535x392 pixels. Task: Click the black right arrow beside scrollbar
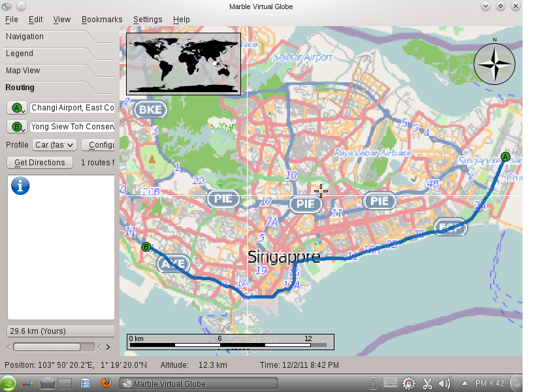pos(108,348)
